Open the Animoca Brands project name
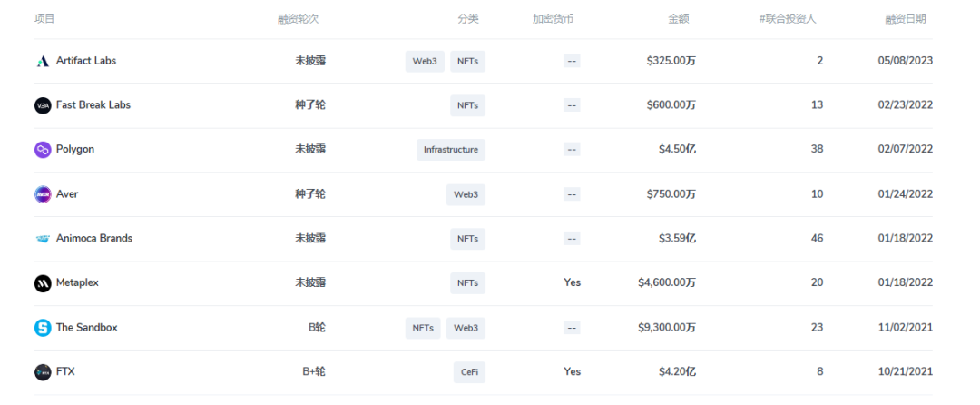The height and width of the screenshot is (405, 980). (94, 238)
